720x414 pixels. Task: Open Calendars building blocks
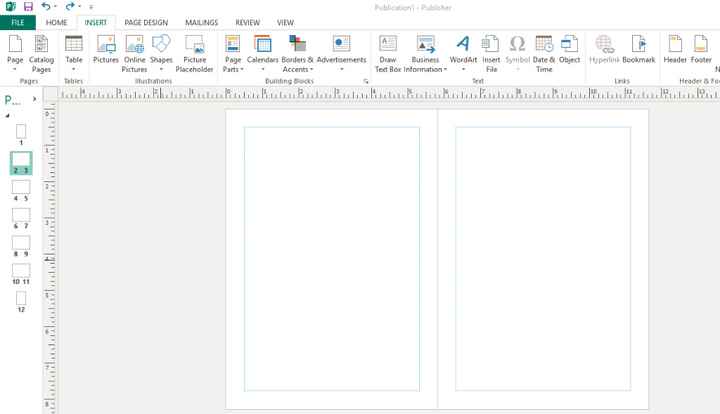(263, 54)
